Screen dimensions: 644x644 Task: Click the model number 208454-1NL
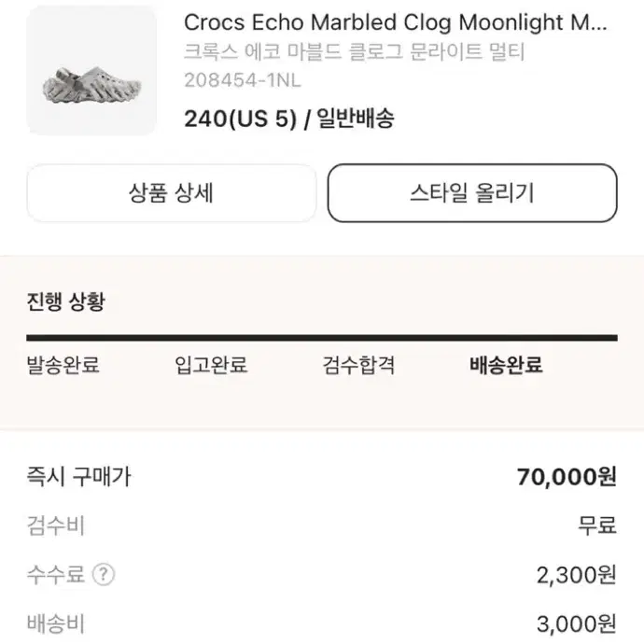click(243, 80)
